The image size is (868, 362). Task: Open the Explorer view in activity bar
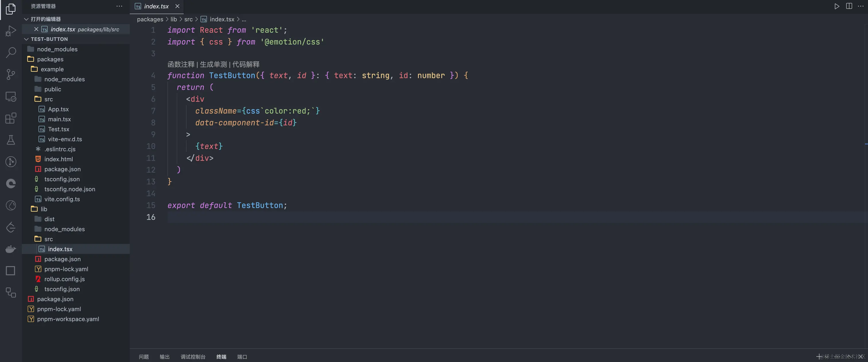[x=11, y=9]
